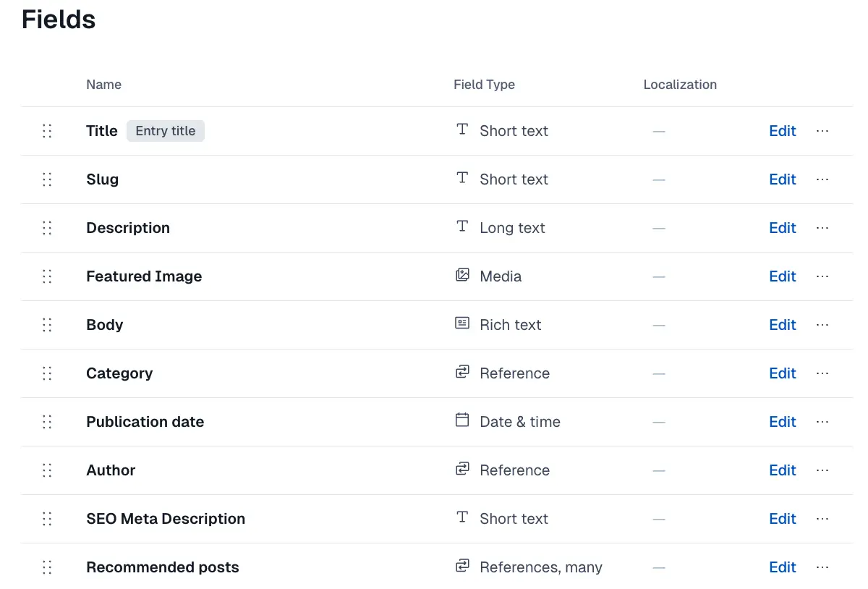Edit the Author field
The width and height of the screenshot is (868, 589).
tap(783, 470)
